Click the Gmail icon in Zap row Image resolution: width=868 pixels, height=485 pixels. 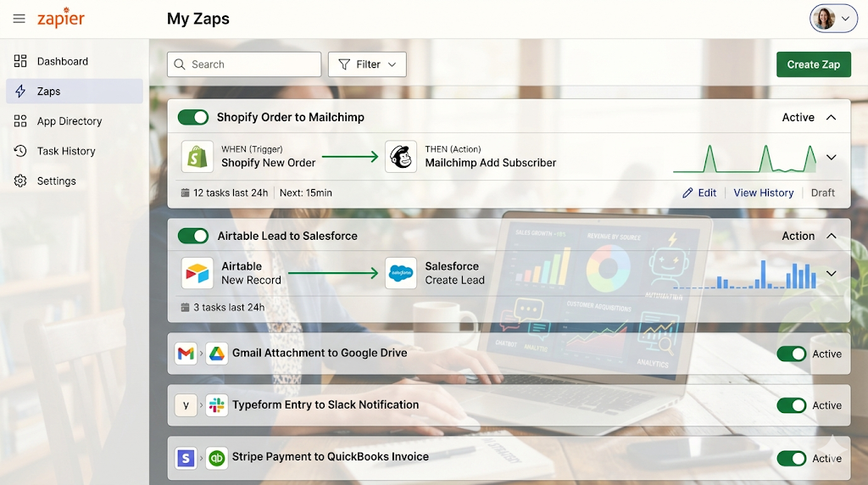tap(186, 354)
